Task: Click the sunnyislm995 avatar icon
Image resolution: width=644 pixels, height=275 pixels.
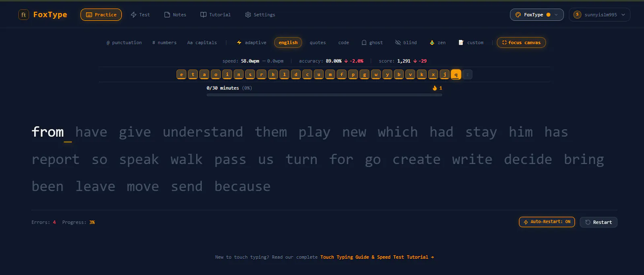Action: [x=577, y=15]
